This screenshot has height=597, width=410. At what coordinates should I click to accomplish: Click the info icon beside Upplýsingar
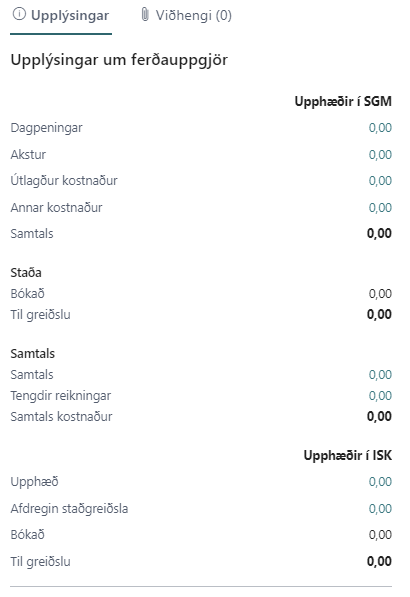click(19, 14)
